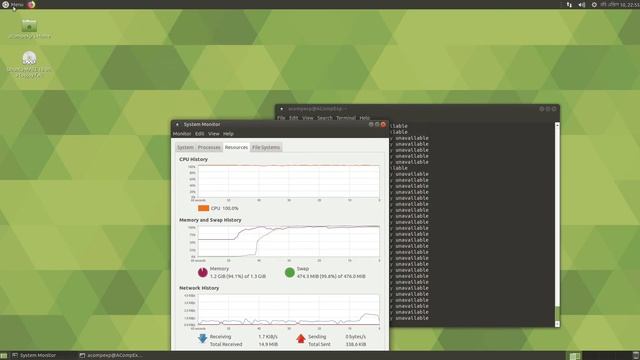
Task: Close the System Monitor window
Action: 383,124
